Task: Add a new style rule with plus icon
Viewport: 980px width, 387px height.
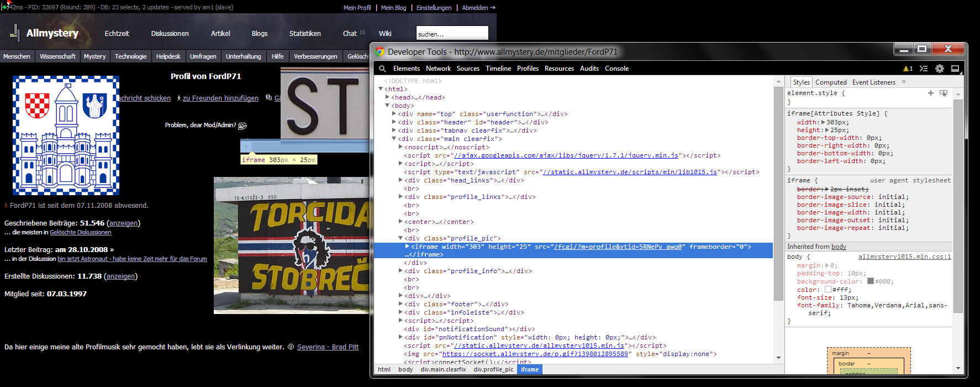Action: (x=931, y=93)
